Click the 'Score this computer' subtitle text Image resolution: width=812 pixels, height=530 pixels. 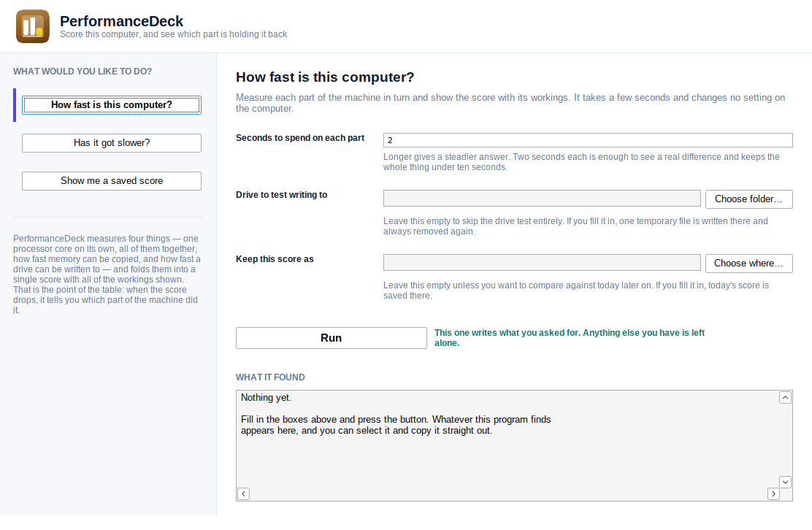pyautogui.click(x=174, y=34)
